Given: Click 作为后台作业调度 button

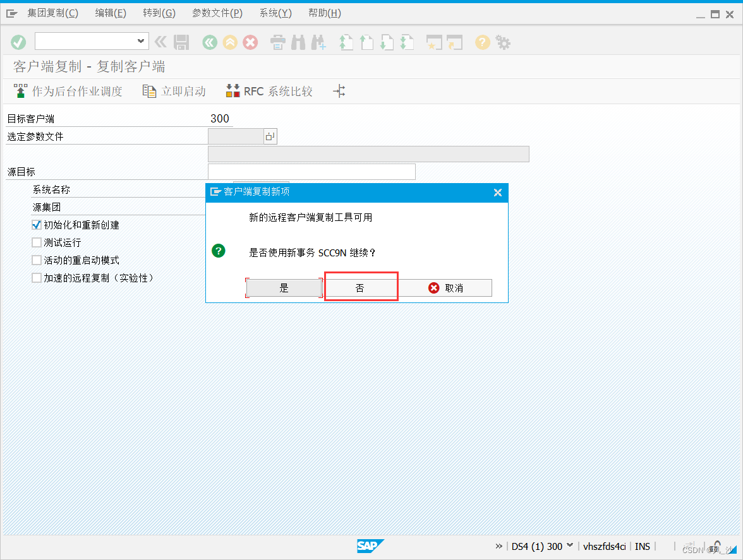Looking at the screenshot, I should coord(68,91).
